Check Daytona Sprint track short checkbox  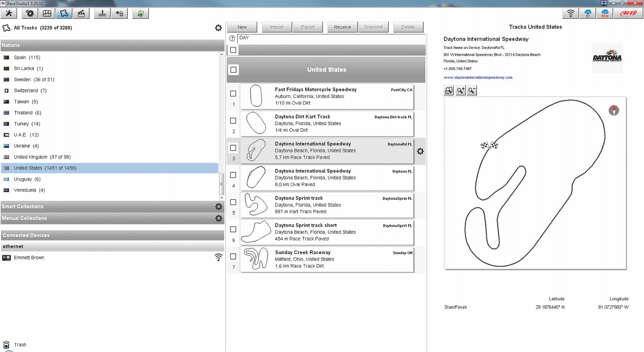233,229
